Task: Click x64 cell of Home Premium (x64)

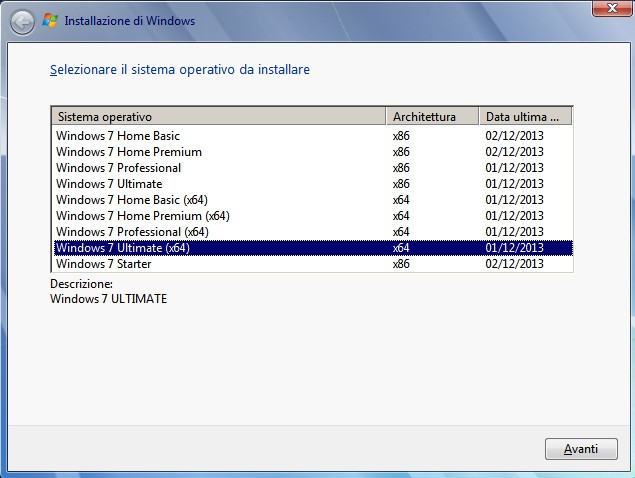Action: coord(401,216)
